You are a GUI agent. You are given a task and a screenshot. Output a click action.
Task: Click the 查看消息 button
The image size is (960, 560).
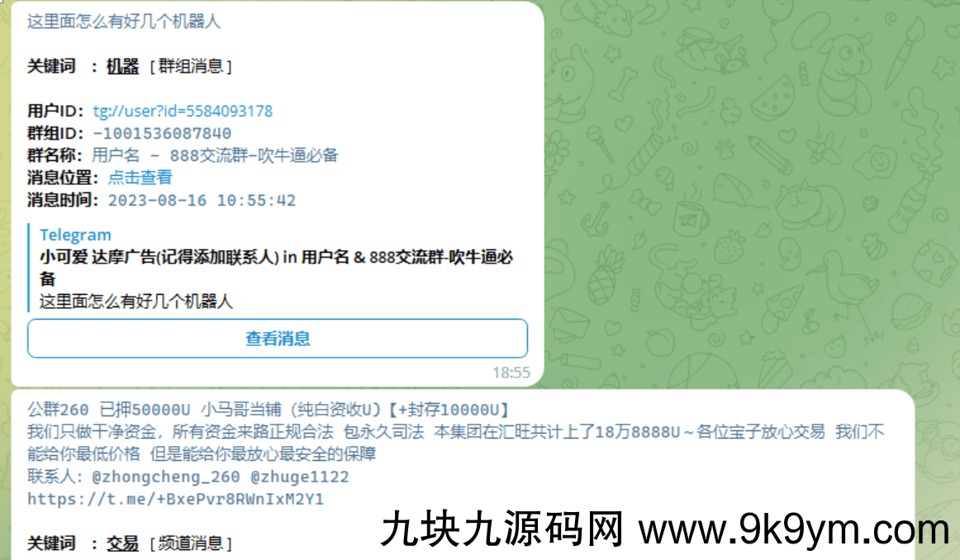pyautogui.click(x=278, y=339)
